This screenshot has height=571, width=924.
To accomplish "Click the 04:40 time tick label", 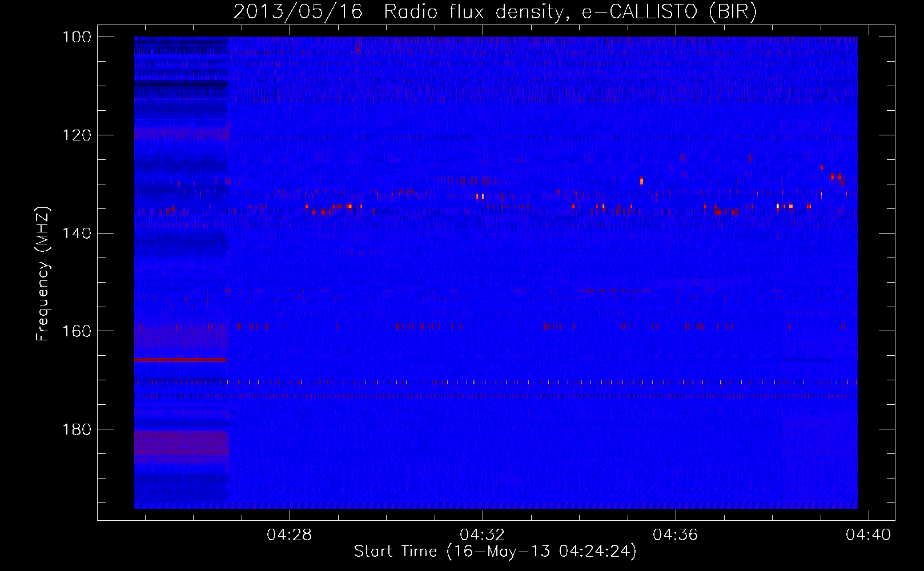I will [x=869, y=535].
